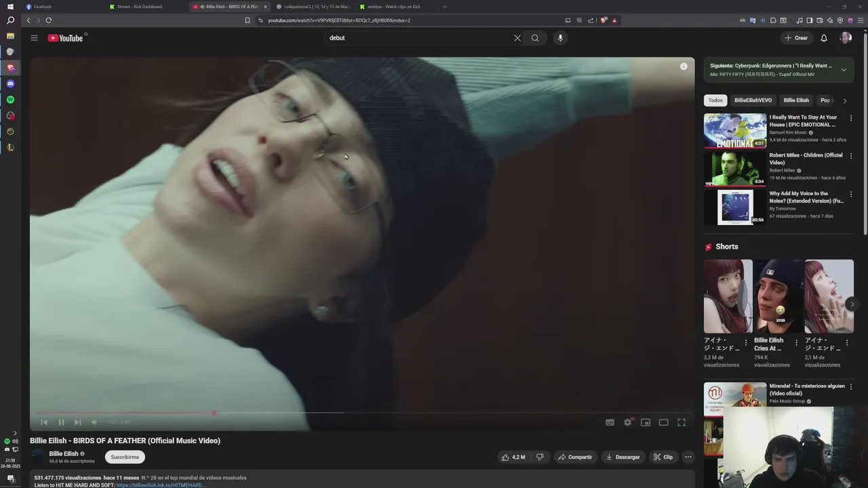Open the Brave Shields lion icon

(604, 20)
